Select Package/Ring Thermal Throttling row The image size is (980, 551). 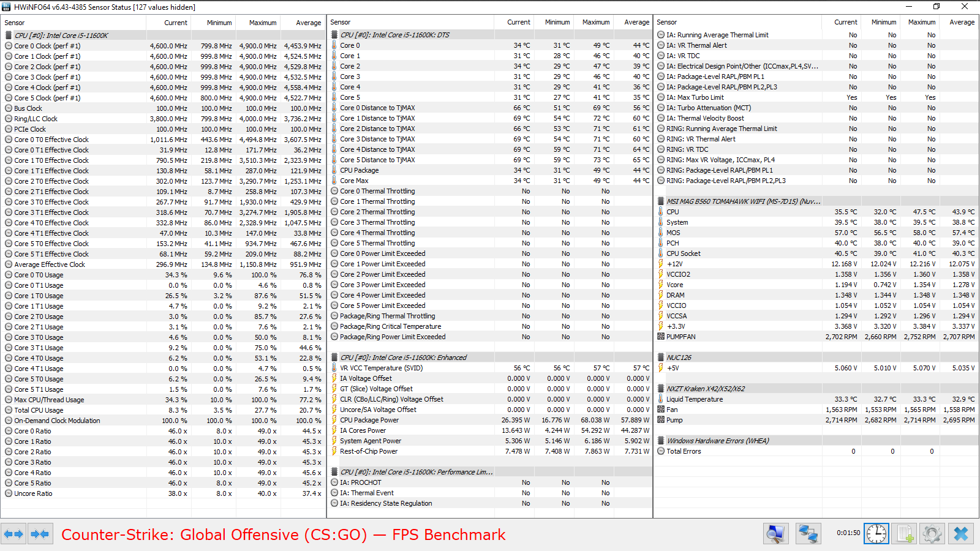coord(490,316)
